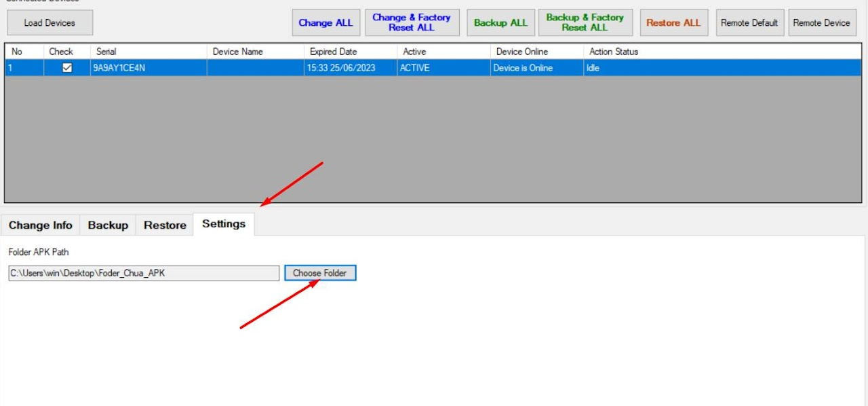Click the Settings tab
The height and width of the screenshot is (406, 868).
click(x=224, y=224)
